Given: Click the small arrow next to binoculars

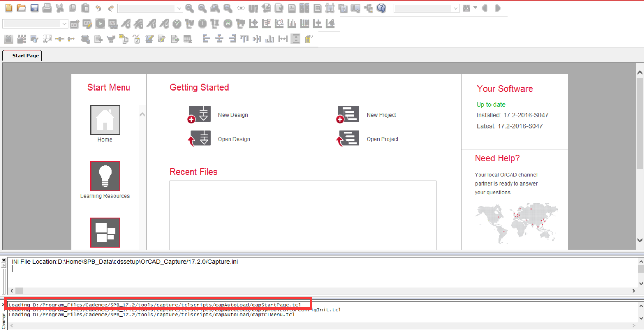Looking at the screenshot, I should tap(475, 8).
